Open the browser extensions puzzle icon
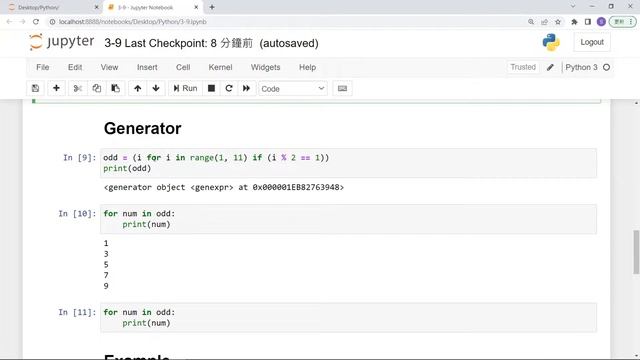This screenshot has height=360, width=640. coord(574,22)
